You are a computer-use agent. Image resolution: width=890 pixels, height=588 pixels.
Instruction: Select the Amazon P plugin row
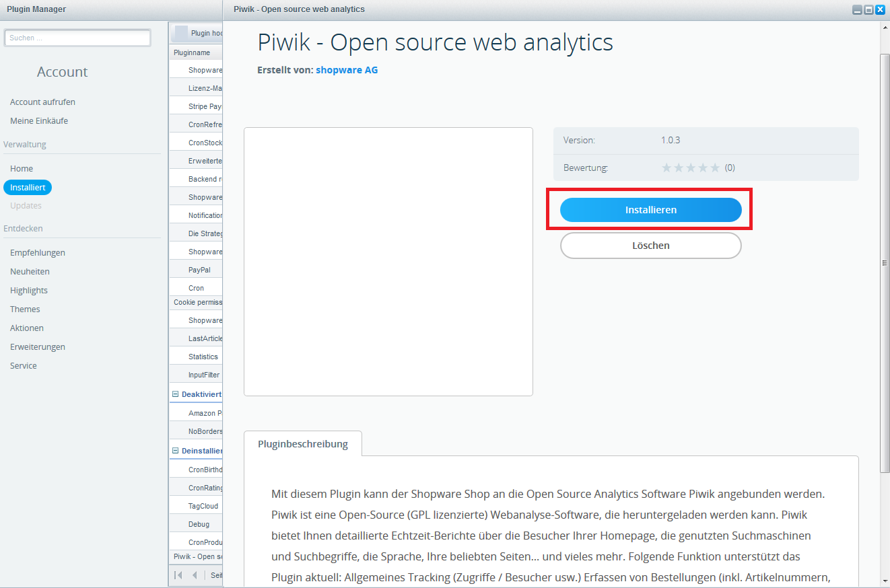196,413
